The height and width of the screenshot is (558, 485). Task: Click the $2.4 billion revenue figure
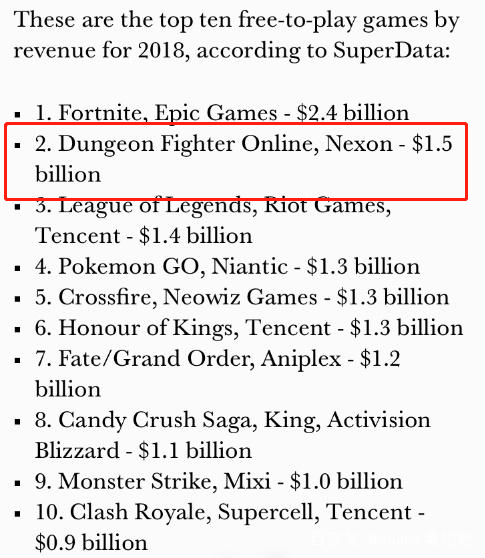pyautogui.click(x=353, y=113)
